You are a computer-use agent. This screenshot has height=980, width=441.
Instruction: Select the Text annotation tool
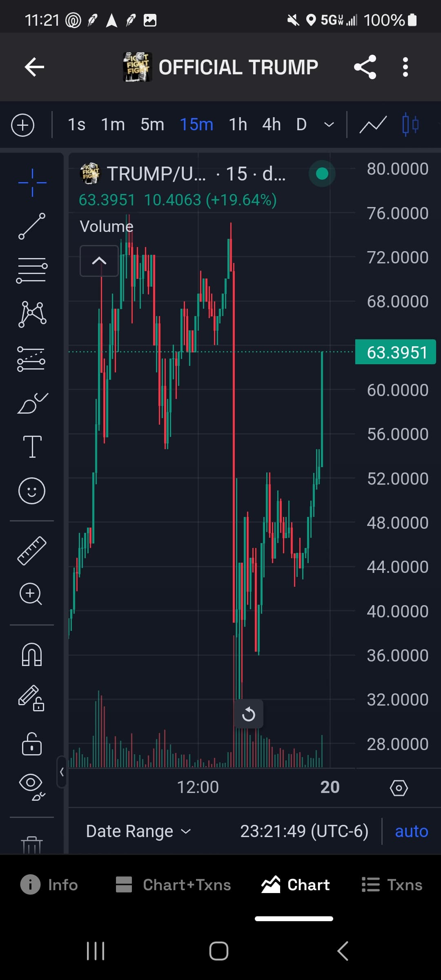[32, 447]
